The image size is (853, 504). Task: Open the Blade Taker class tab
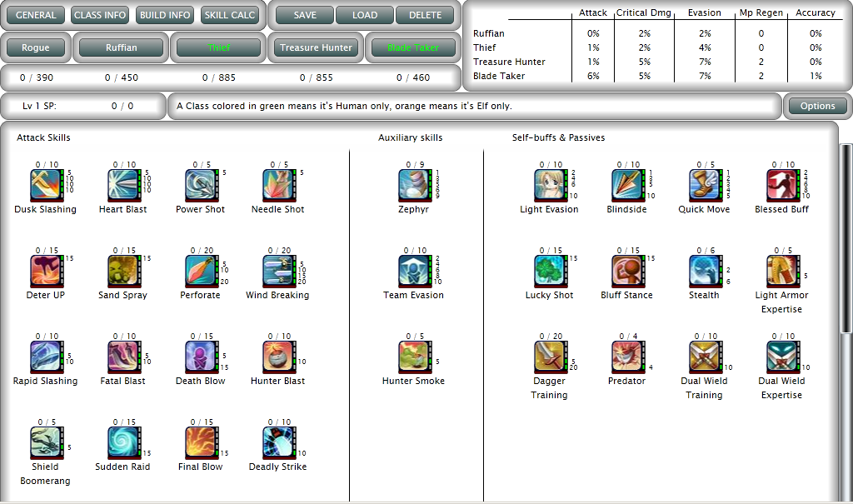412,47
